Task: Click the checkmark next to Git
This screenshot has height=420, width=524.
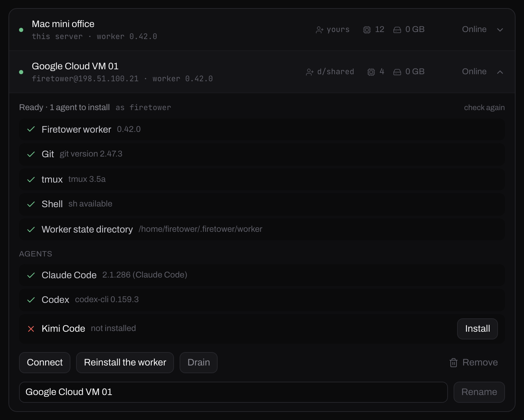Action: [31, 154]
